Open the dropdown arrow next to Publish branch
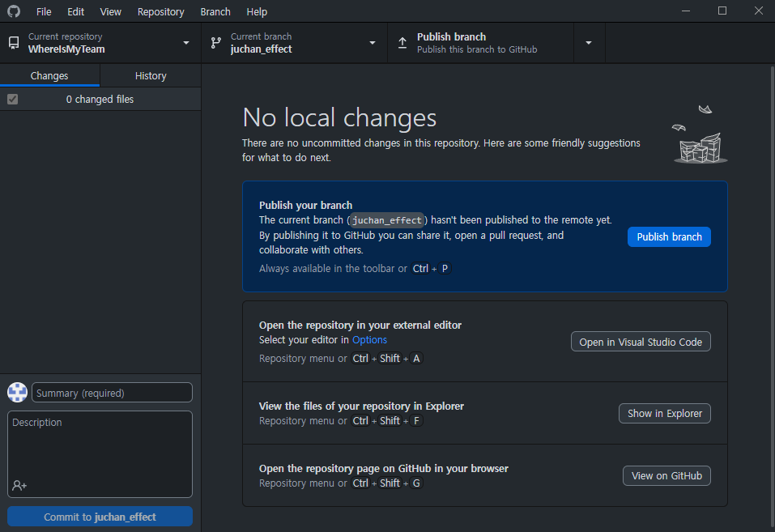The height and width of the screenshot is (532, 775). coord(589,43)
